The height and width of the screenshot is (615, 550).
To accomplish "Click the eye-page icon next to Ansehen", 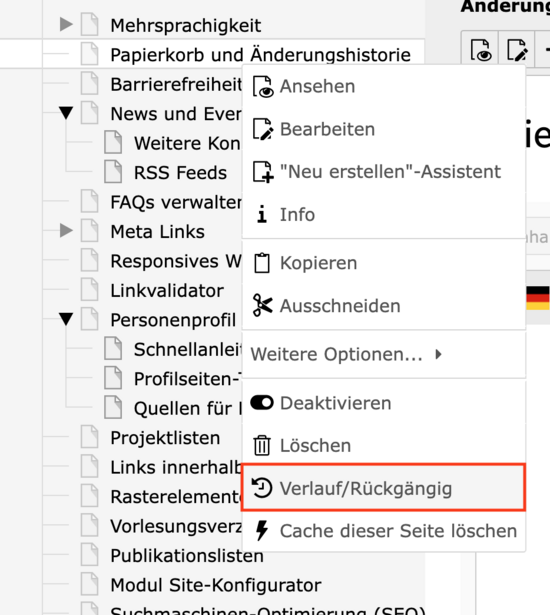I will tap(262, 86).
